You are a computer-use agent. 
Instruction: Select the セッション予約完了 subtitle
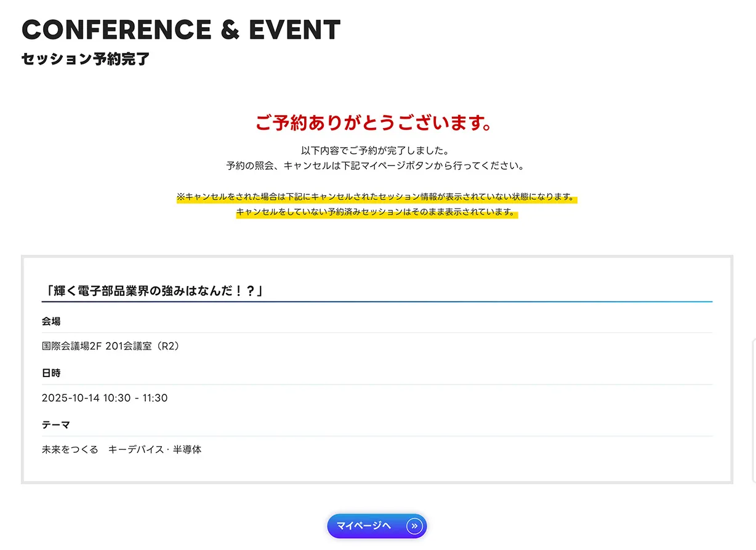coord(86,60)
